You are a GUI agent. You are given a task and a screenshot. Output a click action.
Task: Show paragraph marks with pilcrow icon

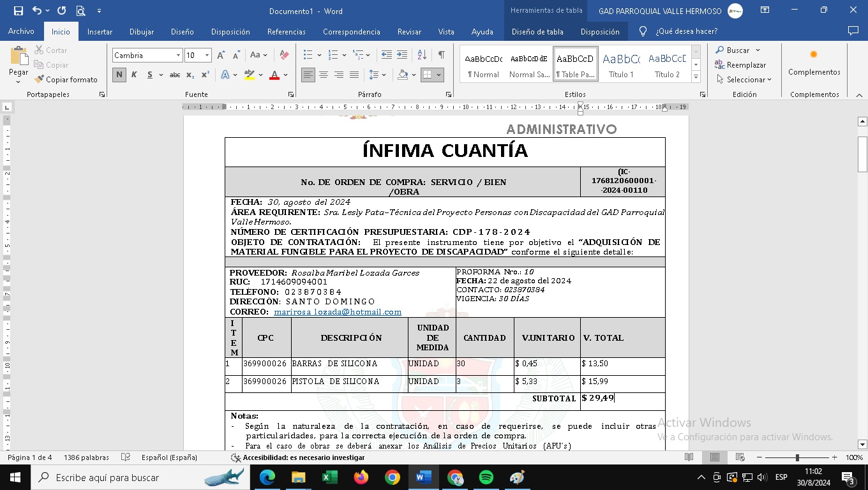[x=441, y=56]
